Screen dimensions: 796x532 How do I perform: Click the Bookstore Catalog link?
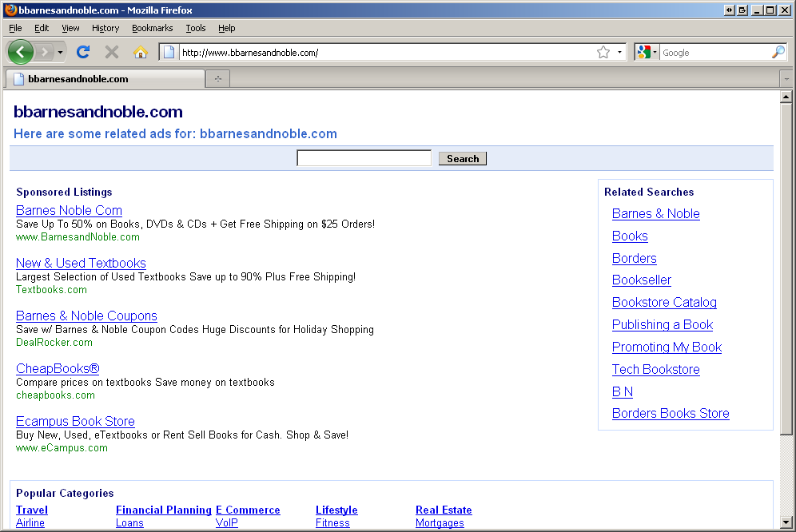point(664,303)
